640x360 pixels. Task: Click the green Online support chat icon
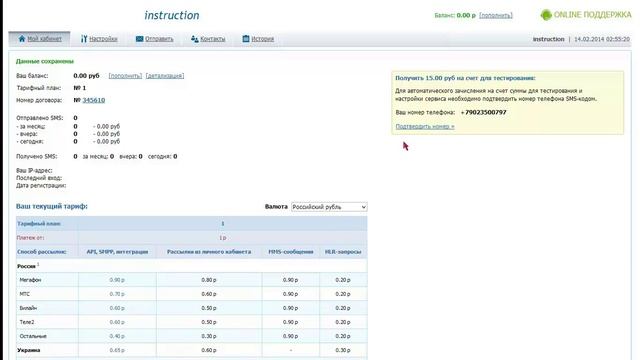pyautogui.click(x=546, y=15)
